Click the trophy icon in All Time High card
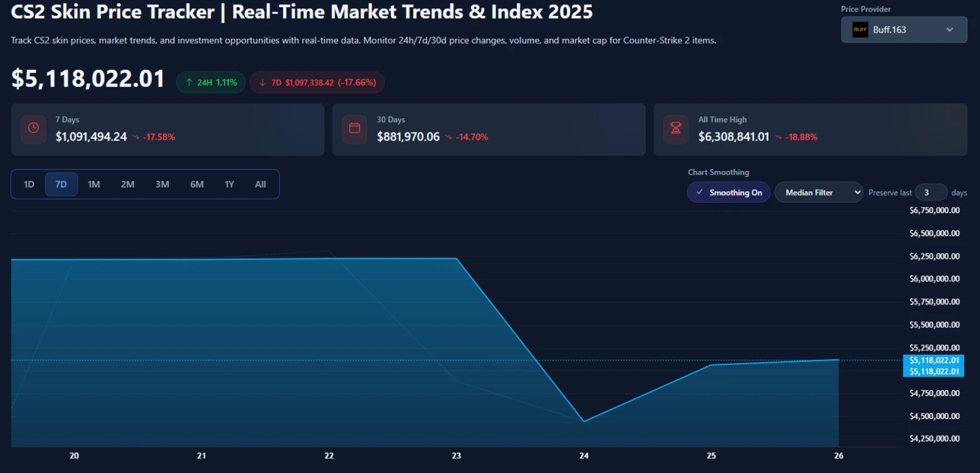This screenshot has width=980, height=473. coord(676,129)
